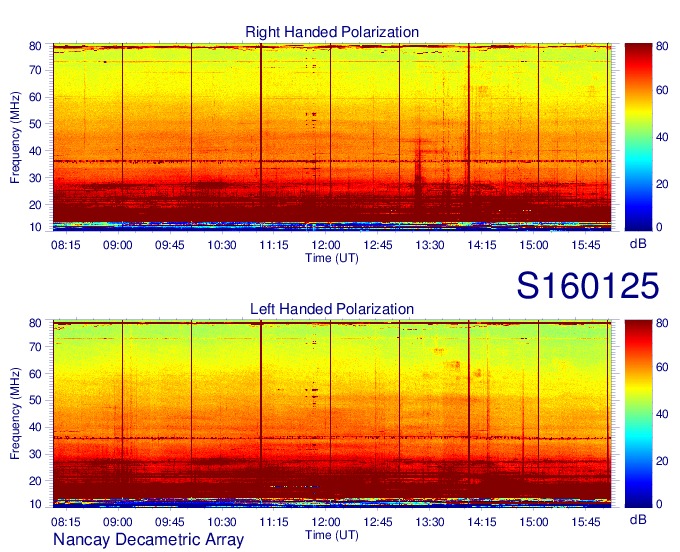Click the 40 dB tick on the lower color bar

pyautogui.click(x=662, y=414)
